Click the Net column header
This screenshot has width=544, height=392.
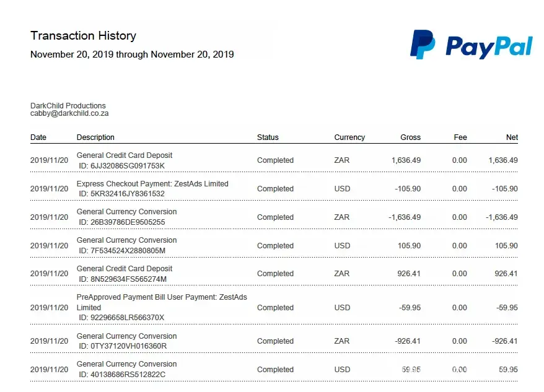coord(512,137)
